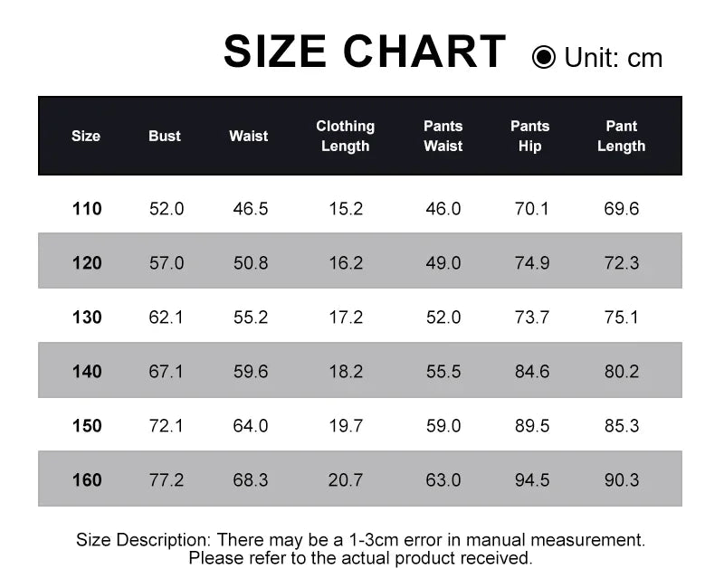Viewport: 724px width, 588px height.
Task: Click pant length value 90.3
Action: (x=622, y=480)
